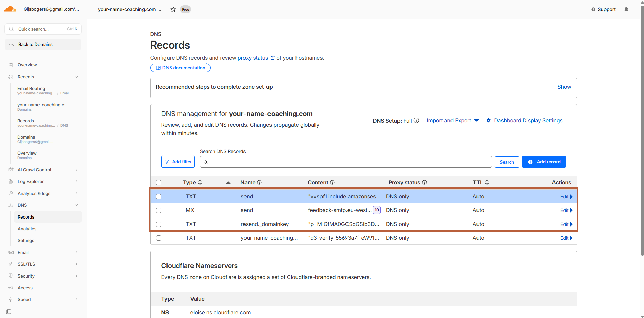The width and height of the screenshot is (644, 318).
Task: Collapse the sidebar with the bottom-left icon
Action: [x=8, y=312]
